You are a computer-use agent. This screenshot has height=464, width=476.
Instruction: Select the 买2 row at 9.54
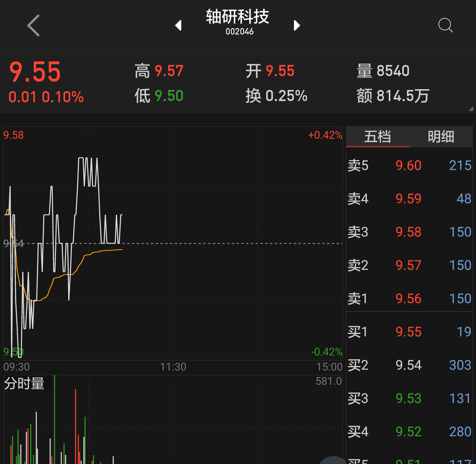click(409, 365)
